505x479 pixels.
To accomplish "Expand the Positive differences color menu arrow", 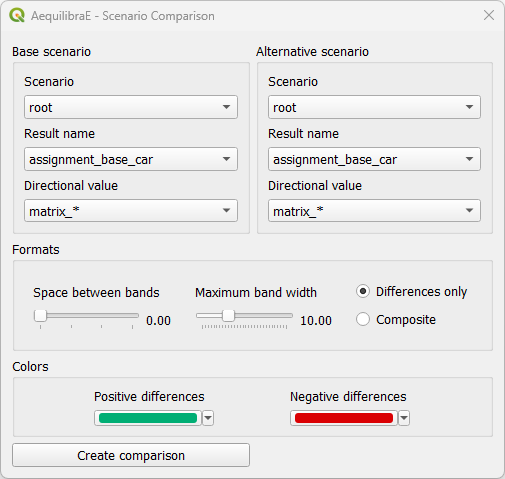I will tap(208, 418).
